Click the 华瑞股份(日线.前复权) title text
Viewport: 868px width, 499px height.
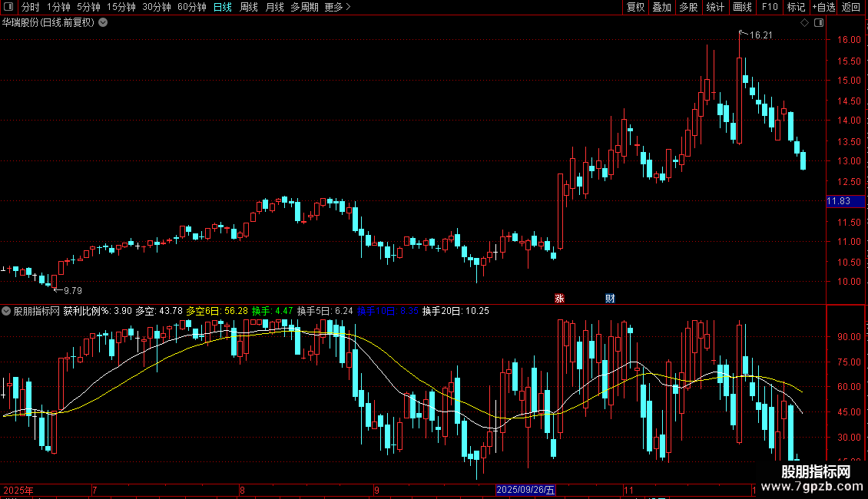tap(48, 23)
